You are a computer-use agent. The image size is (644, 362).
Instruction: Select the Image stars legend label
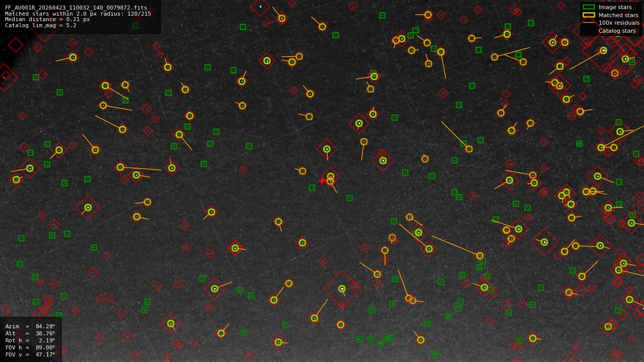pos(615,7)
